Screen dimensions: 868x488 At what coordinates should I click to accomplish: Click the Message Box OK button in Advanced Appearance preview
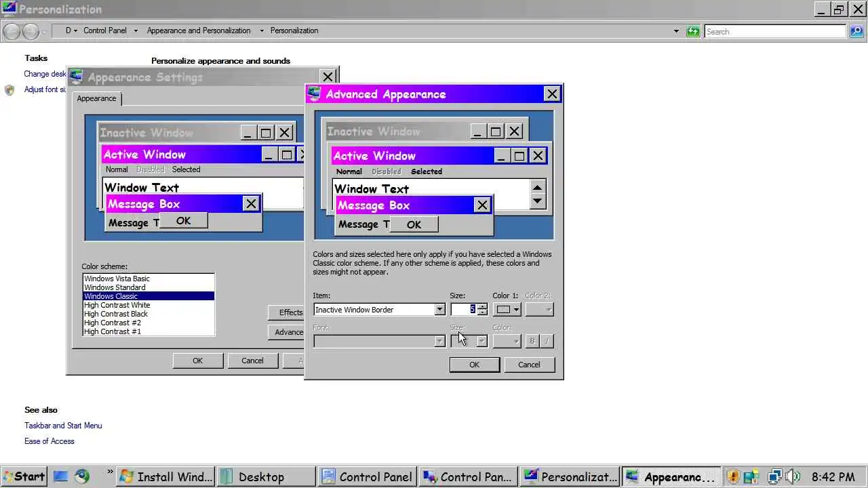[x=414, y=224]
